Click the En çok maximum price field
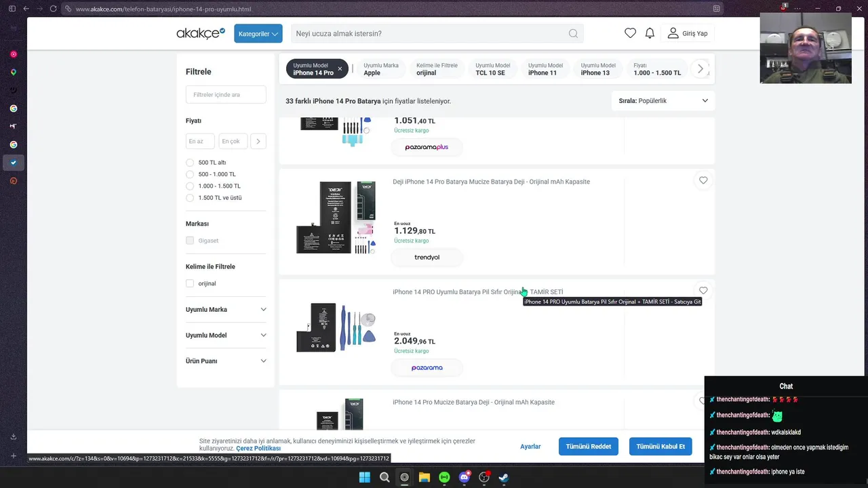Viewport: 868px width, 488px height. pyautogui.click(x=233, y=141)
